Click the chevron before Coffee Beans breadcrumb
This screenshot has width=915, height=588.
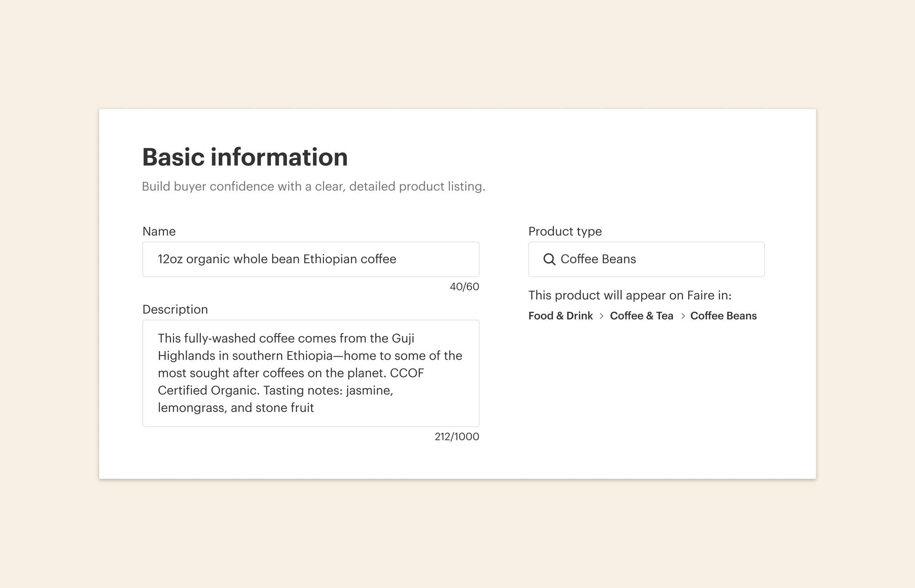click(x=683, y=316)
